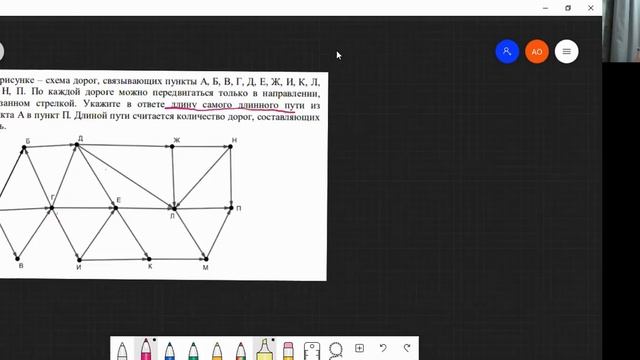This screenshot has height=360, width=640.
Task: Select the yellow-orange pen tool
Action: click(x=217, y=350)
